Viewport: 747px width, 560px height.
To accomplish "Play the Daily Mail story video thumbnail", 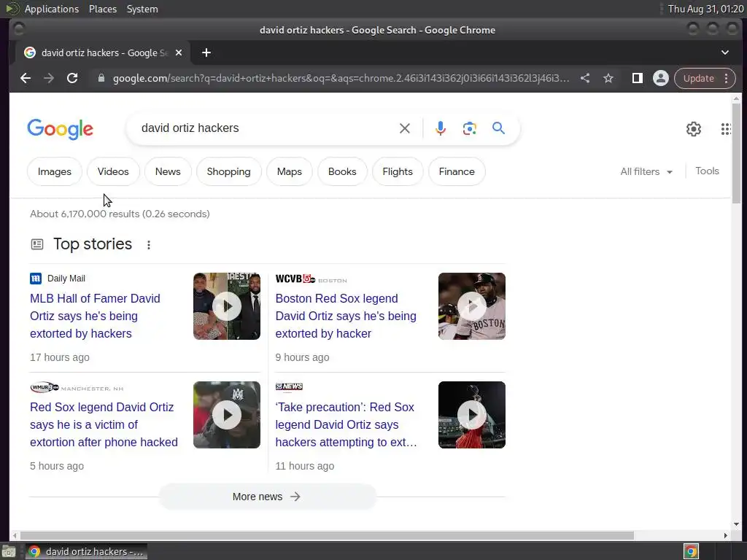I will [227, 306].
